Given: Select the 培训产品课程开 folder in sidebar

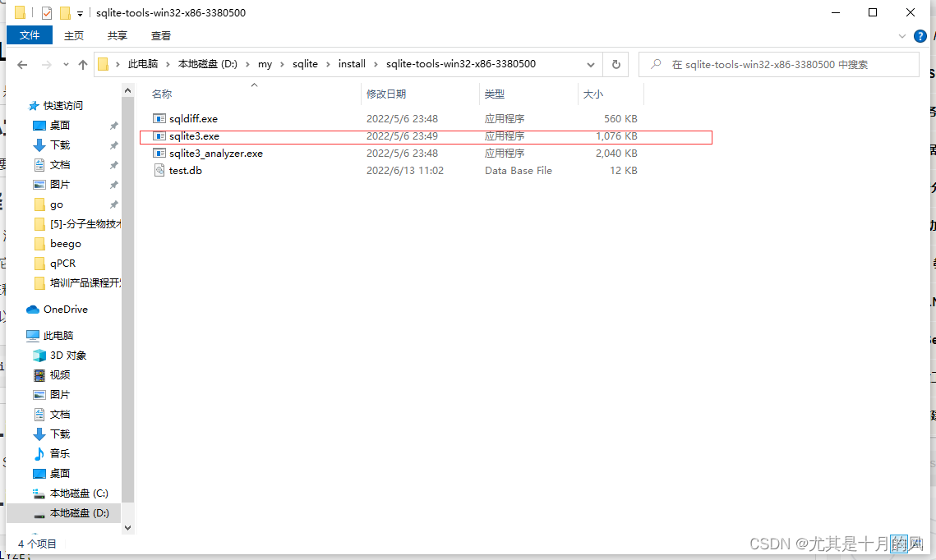Looking at the screenshot, I should pyautogui.click(x=85, y=283).
